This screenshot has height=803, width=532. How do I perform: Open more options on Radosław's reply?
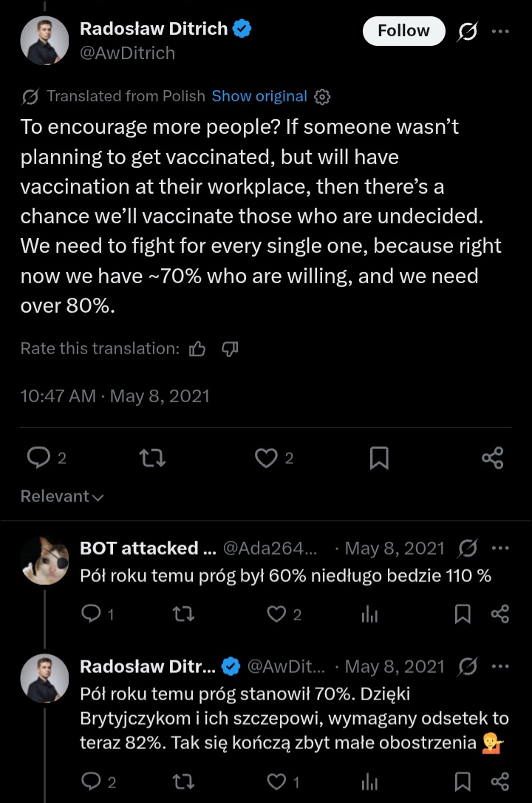500,666
